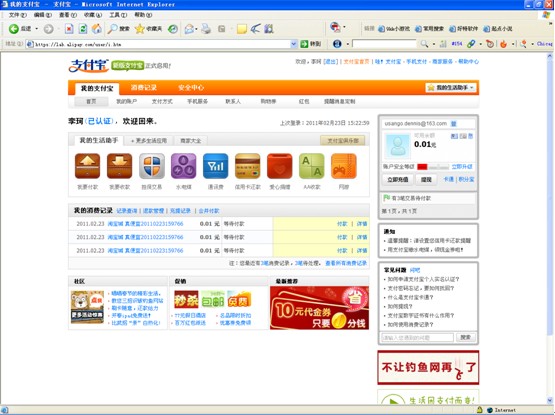Click the Print icon in toolbar
The image size is (555, 415).
(x=206, y=29)
